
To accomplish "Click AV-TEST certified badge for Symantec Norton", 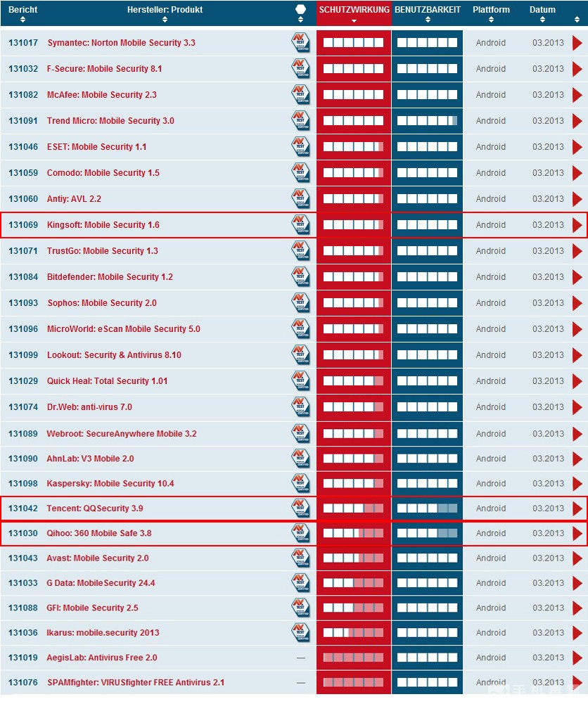I will 300,43.
